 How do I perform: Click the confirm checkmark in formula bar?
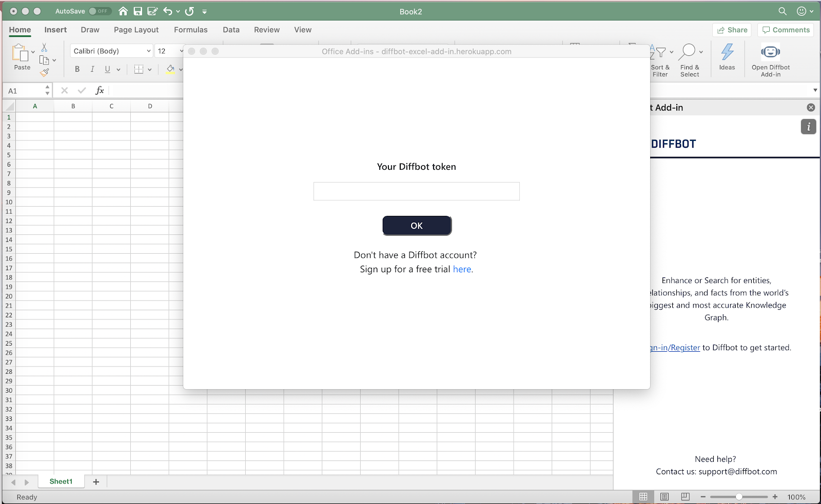[82, 91]
